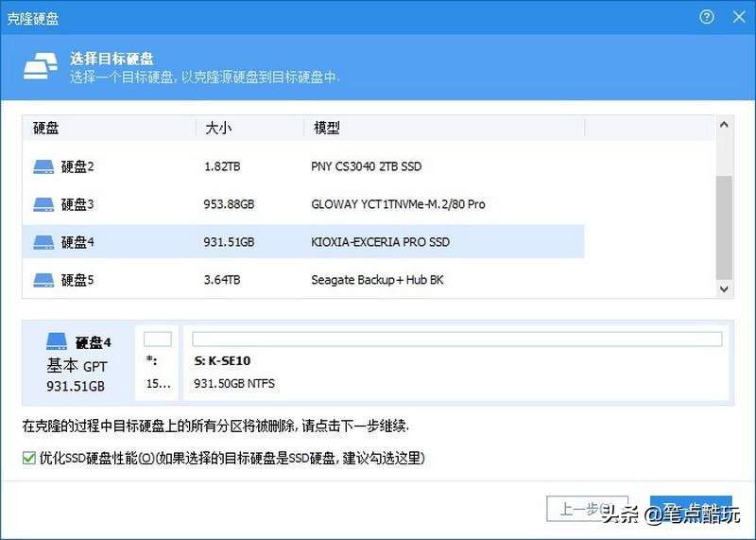756x540 pixels.
Task: Select 硬盘2 row label
Action: (77, 167)
